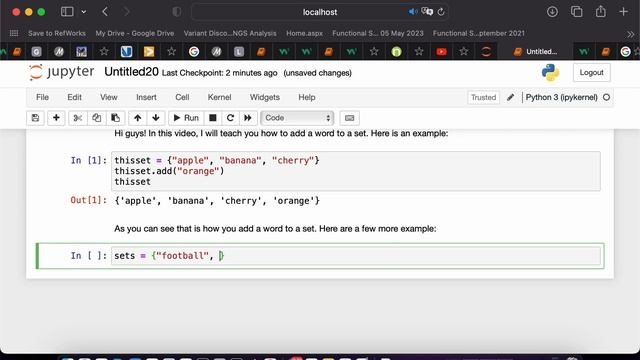Screen dimensions: 640x360
Task: Open the Cell menu
Action: tap(182, 98)
